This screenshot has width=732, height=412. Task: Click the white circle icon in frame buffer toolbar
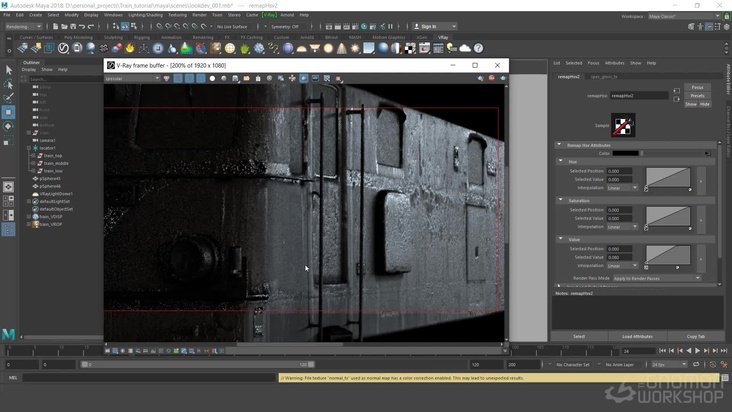click(213, 78)
